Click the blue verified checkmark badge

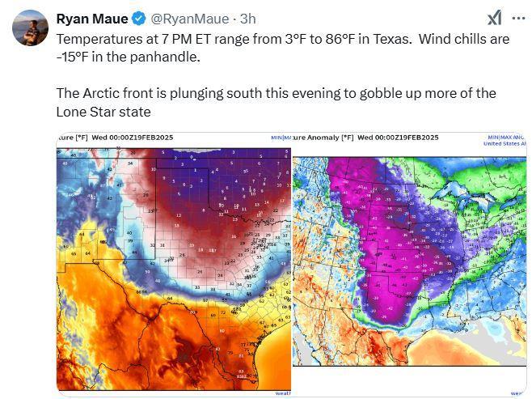(139, 19)
